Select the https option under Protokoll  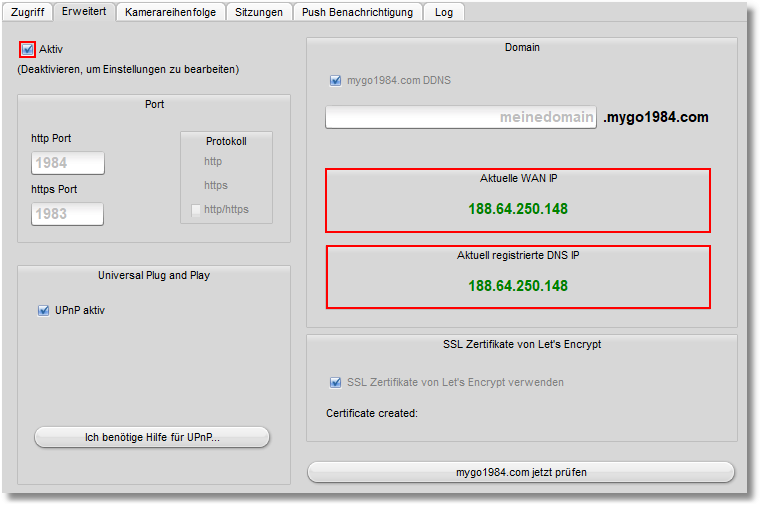[x=216, y=185]
